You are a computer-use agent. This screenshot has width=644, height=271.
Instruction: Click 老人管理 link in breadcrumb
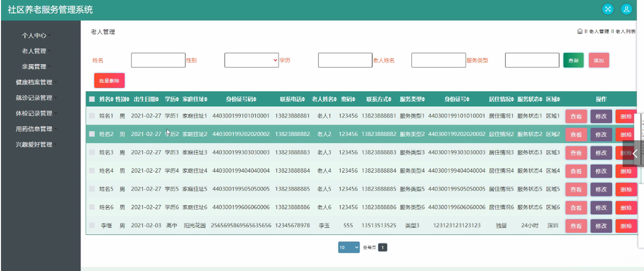point(599,32)
